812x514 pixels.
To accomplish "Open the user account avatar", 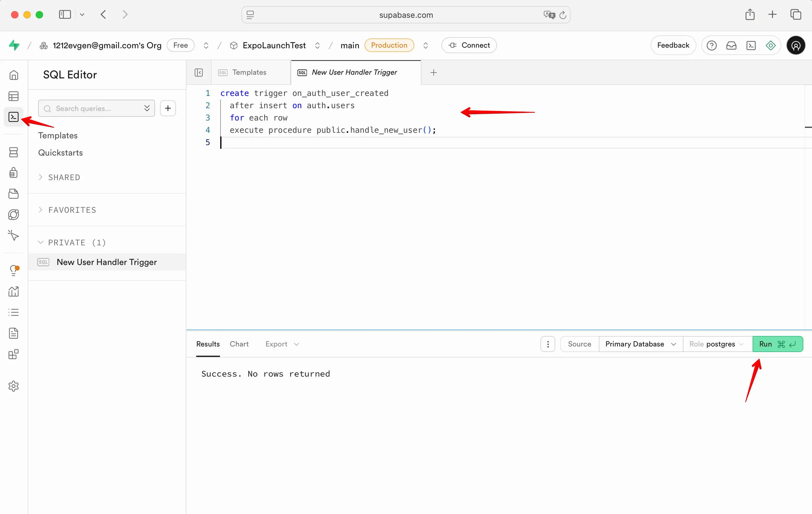I will click(796, 45).
